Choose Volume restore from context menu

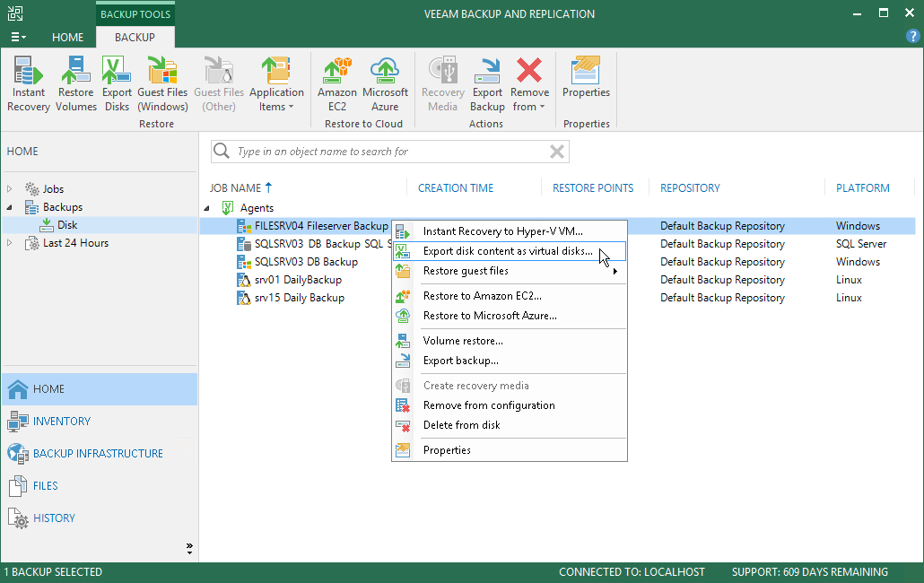(510, 341)
